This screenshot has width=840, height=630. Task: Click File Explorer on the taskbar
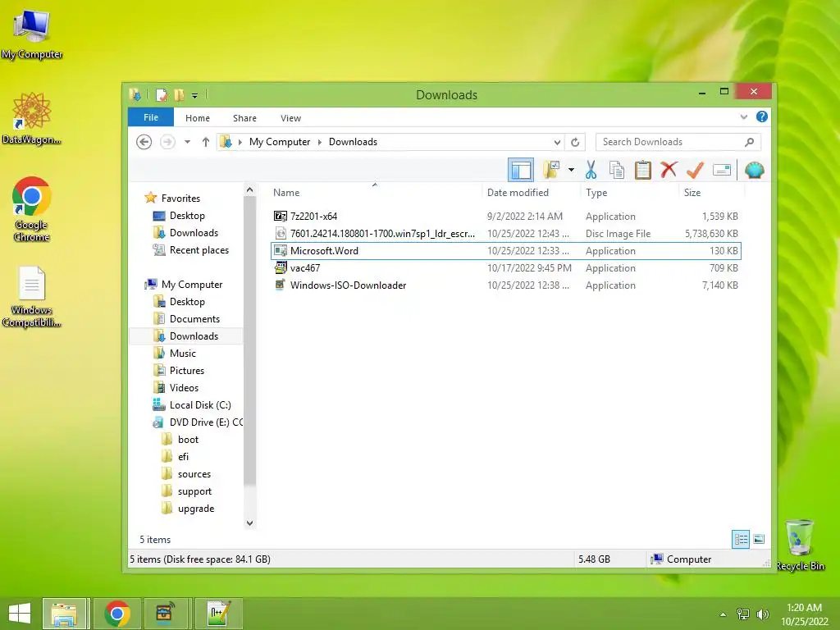point(64,614)
